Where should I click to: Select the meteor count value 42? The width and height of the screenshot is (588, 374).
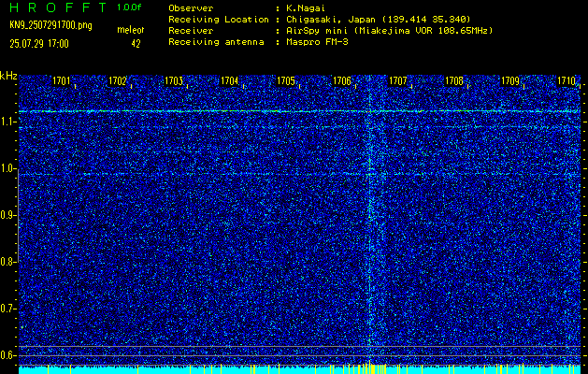pyautogui.click(x=136, y=44)
